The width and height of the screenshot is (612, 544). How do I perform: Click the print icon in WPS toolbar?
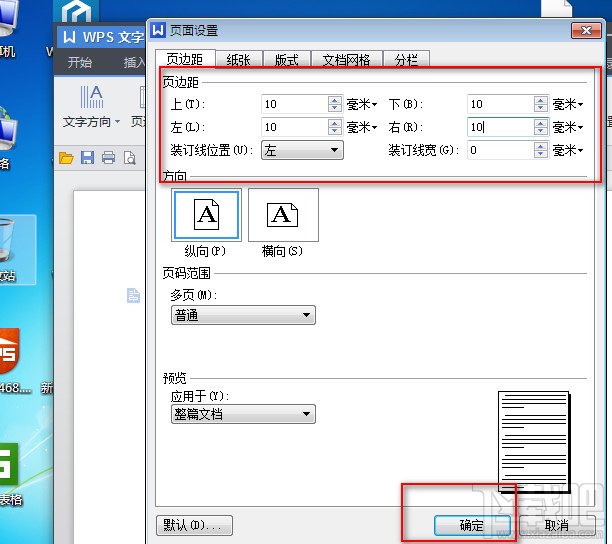108,158
